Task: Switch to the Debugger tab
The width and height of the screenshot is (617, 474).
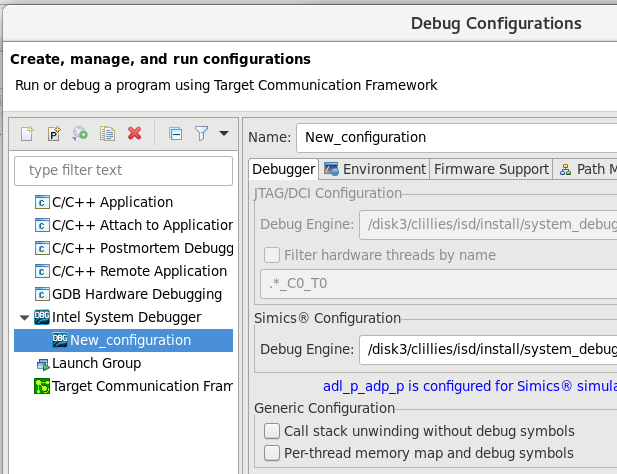Action: (x=283, y=169)
